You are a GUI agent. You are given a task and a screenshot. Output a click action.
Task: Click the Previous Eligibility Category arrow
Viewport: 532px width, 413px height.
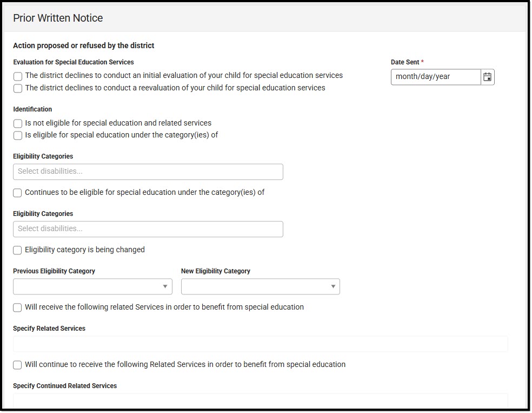pyautogui.click(x=165, y=286)
